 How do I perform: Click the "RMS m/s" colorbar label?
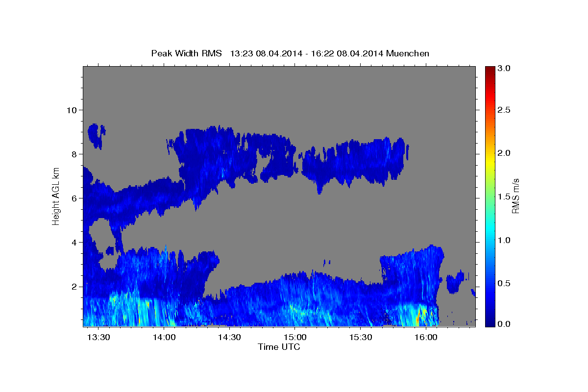pos(515,196)
